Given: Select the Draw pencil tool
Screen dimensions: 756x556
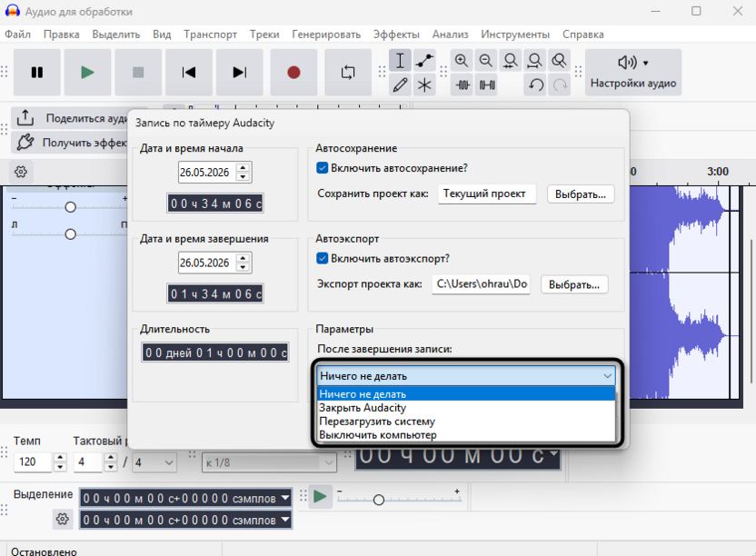Looking at the screenshot, I should (x=400, y=84).
